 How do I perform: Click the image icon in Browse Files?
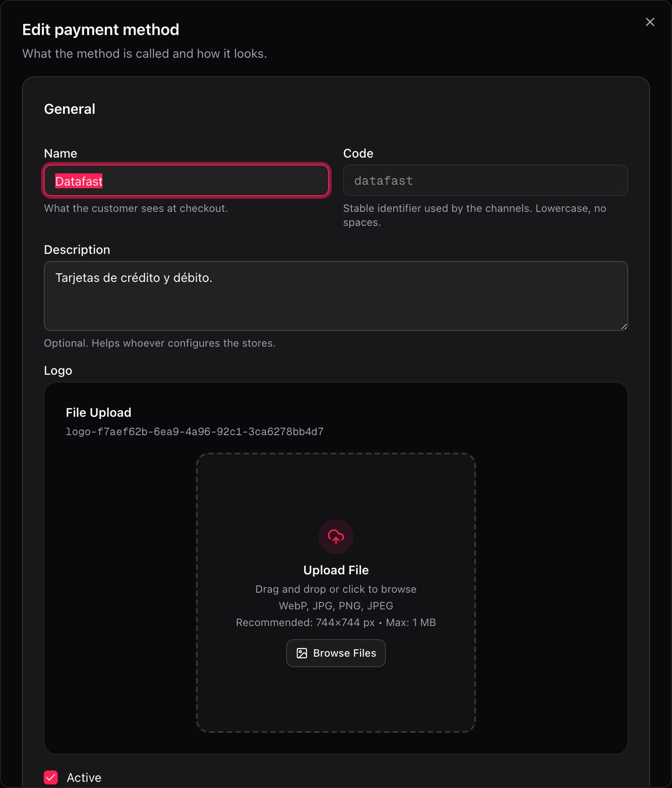coord(302,653)
